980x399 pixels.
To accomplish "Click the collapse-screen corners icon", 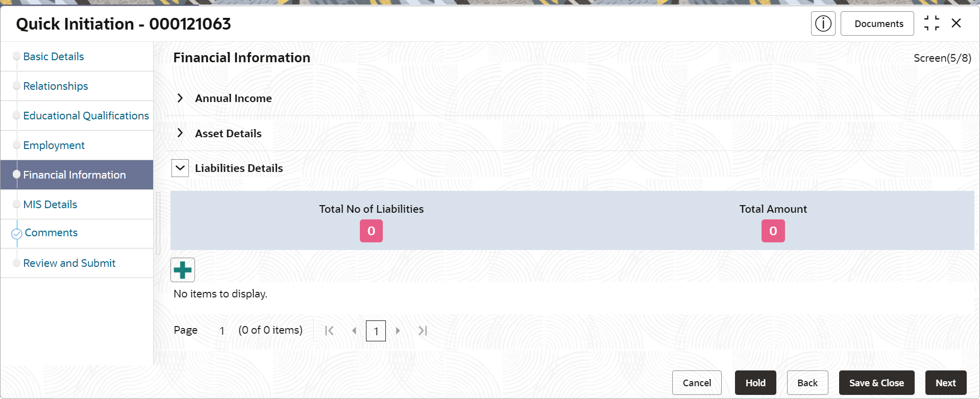I will (x=932, y=23).
